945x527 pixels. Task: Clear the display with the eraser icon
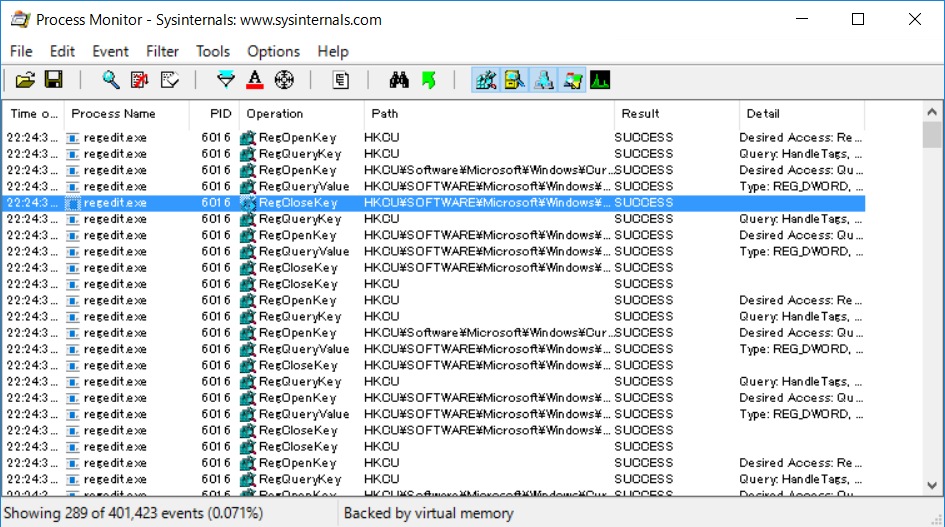click(169, 80)
